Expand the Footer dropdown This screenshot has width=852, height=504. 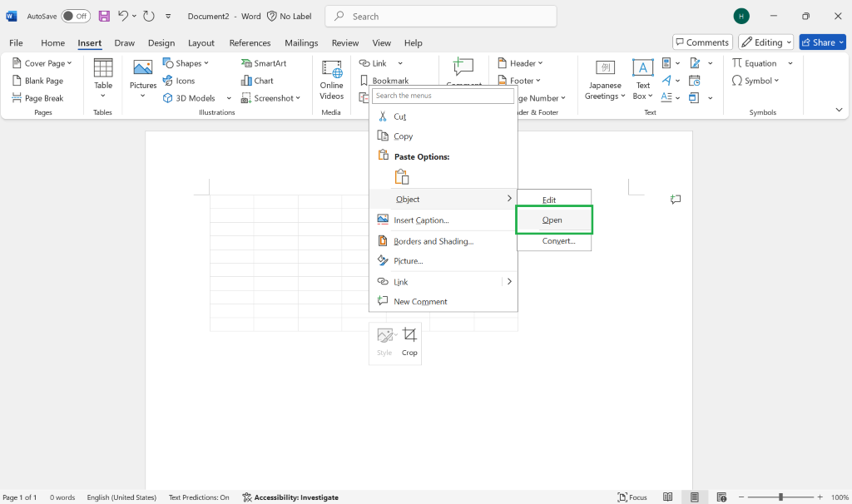pos(538,81)
